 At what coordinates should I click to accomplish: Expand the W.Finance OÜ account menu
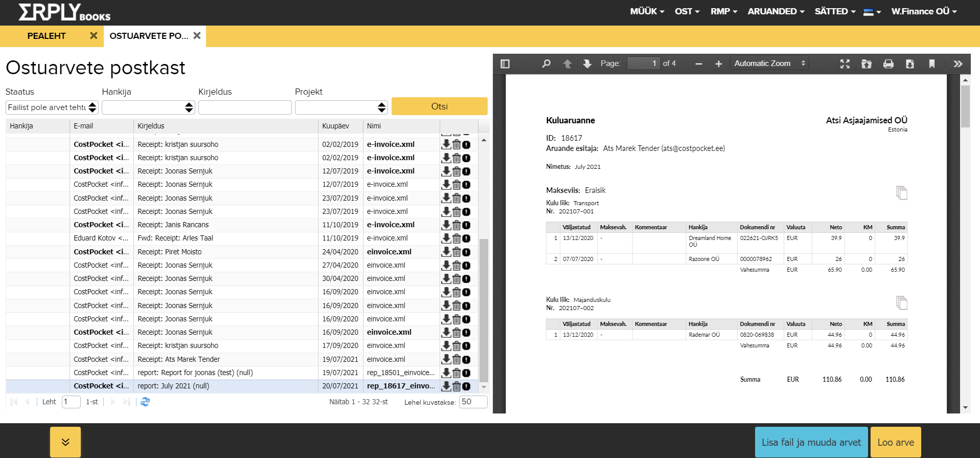924,11
